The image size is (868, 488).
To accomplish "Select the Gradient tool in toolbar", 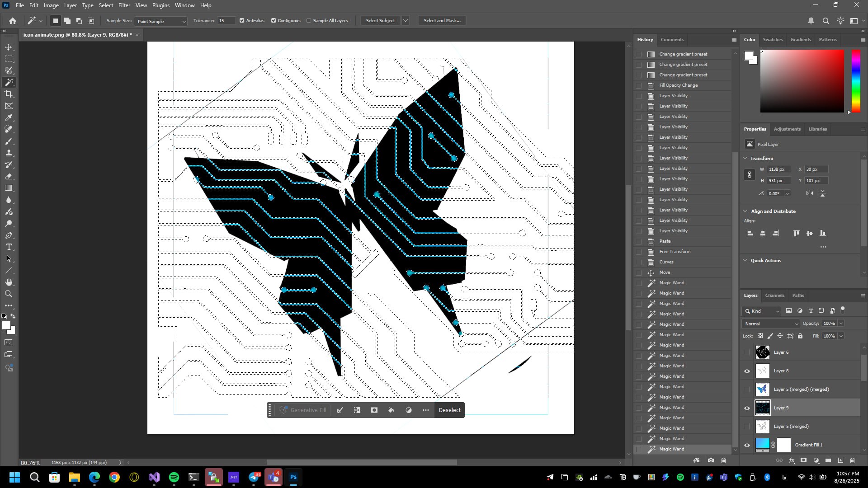I will (9, 188).
